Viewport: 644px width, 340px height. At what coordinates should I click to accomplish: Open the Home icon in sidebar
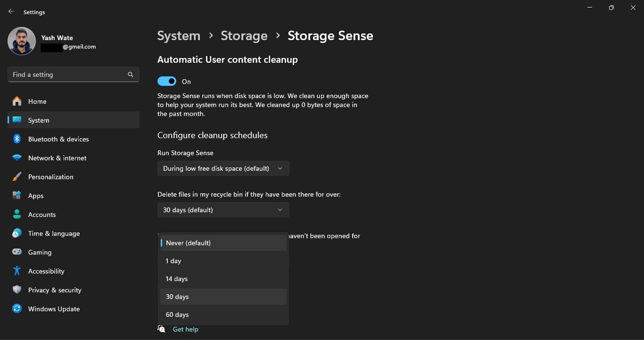tap(17, 101)
